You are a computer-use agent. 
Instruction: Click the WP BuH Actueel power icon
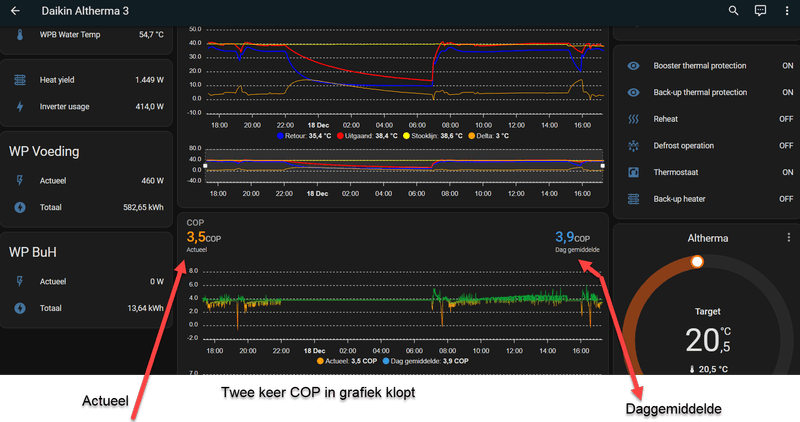tap(20, 281)
